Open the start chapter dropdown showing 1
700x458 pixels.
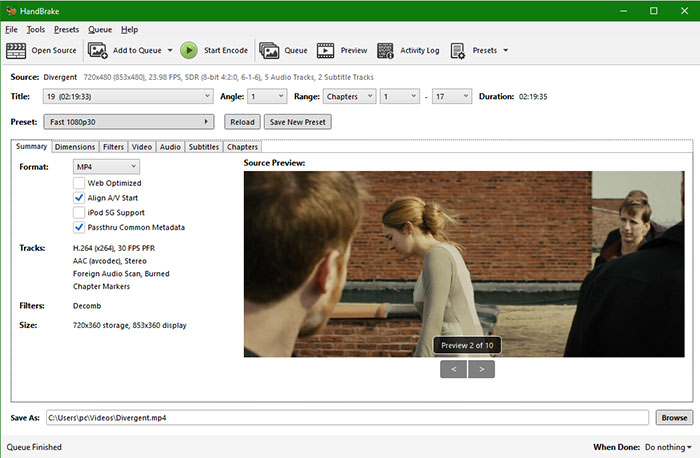[x=400, y=96]
